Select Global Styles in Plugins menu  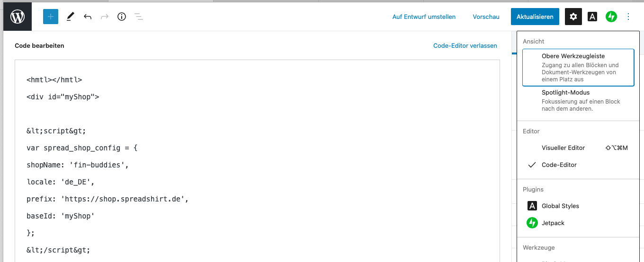coord(560,206)
